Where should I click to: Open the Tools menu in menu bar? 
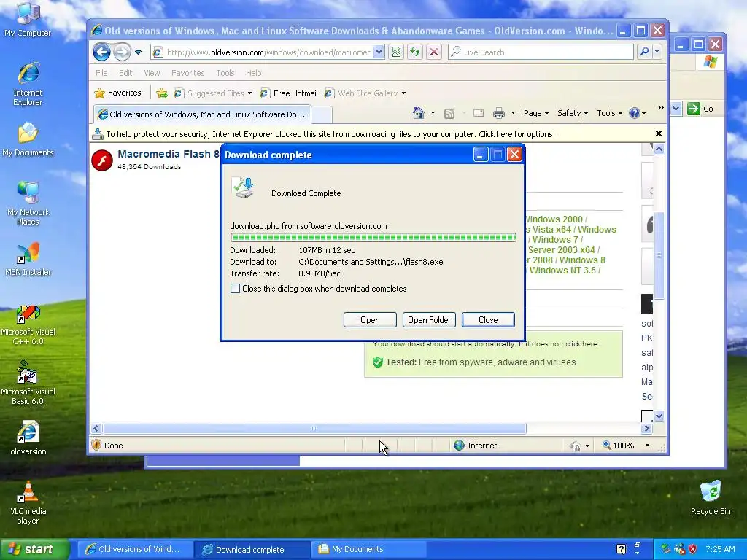(225, 73)
